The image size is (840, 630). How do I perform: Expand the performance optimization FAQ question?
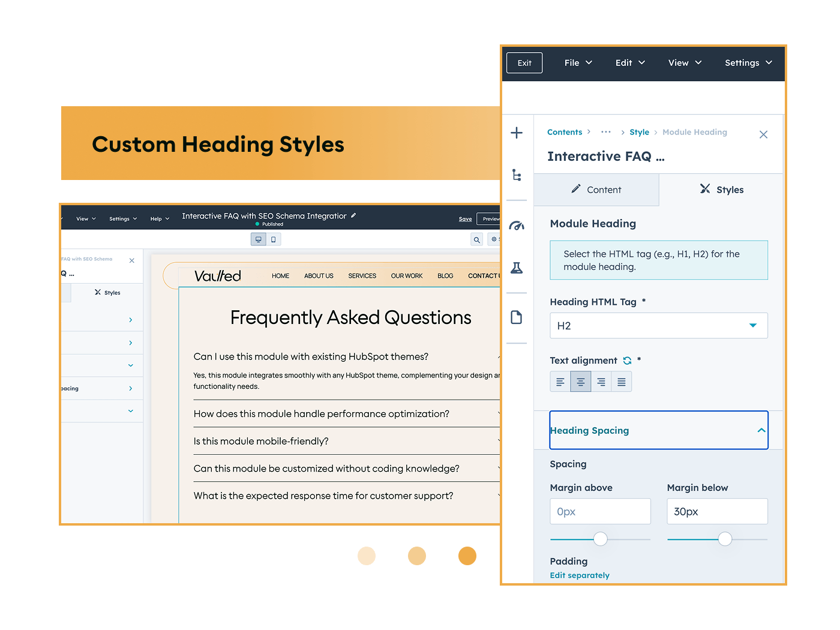pos(346,414)
